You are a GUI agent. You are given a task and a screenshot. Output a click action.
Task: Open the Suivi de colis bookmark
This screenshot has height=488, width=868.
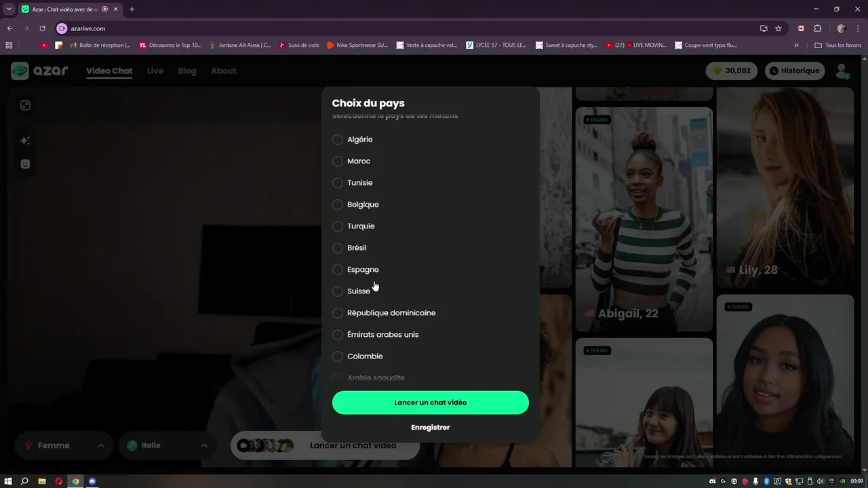(298, 45)
